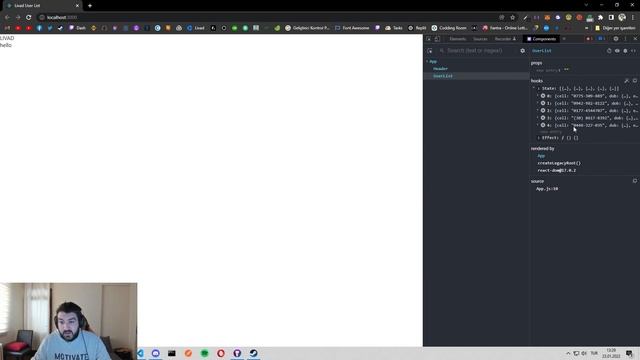This screenshot has width=640, height=360.
Task: Select the UserList component in tree
Action: (x=442, y=76)
